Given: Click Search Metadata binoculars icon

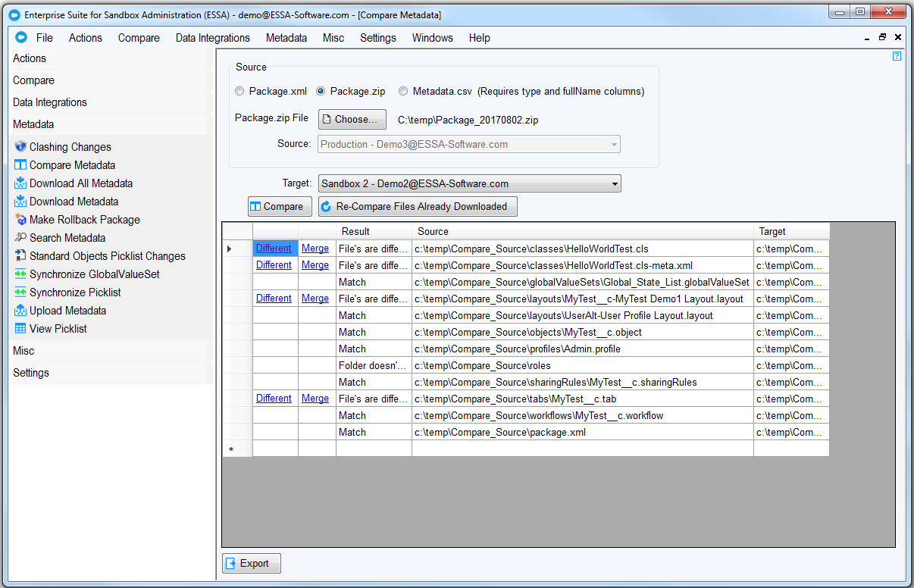Looking at the screenshot, I should click(x=20, y=238).
